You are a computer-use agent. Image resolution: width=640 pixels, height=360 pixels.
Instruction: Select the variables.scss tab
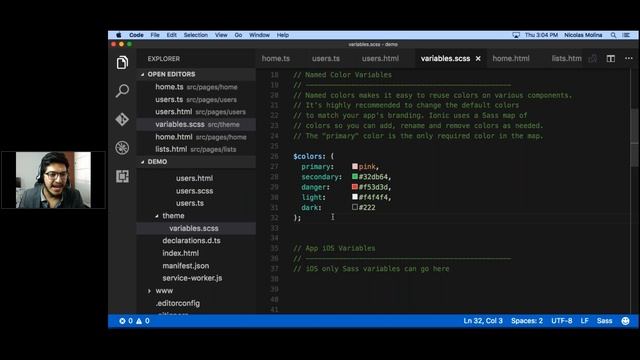point(445,58)
